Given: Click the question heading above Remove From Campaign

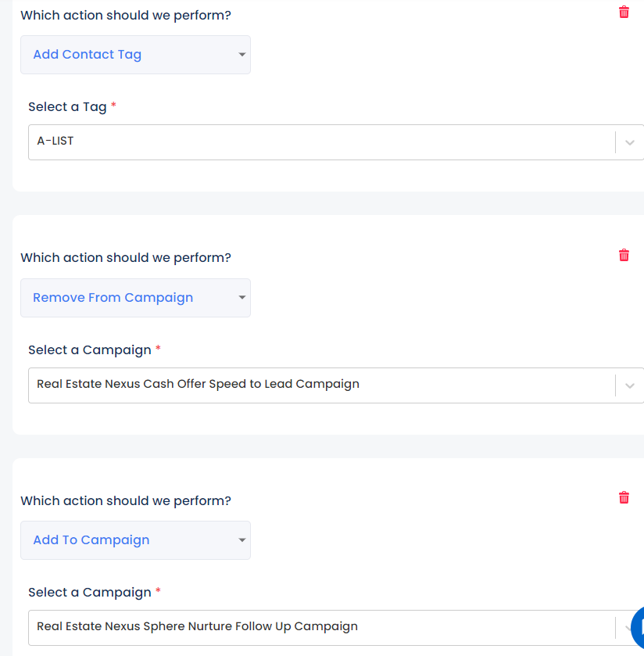Looking at the screenshot, I should [126, 258].
